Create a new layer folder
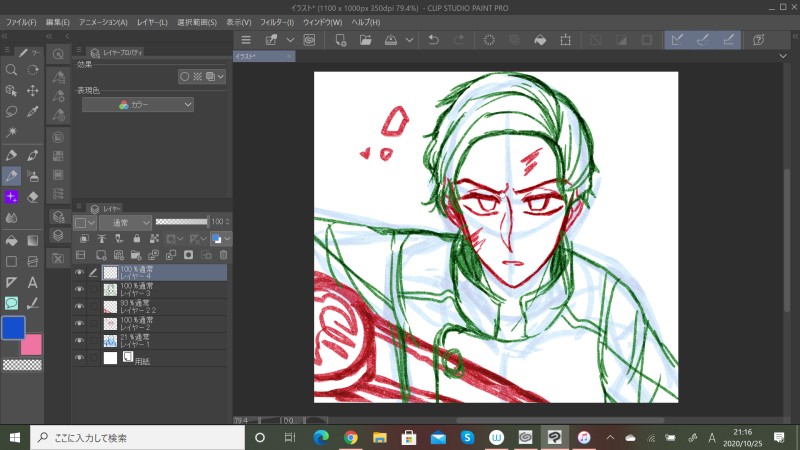 coord(136,255)
